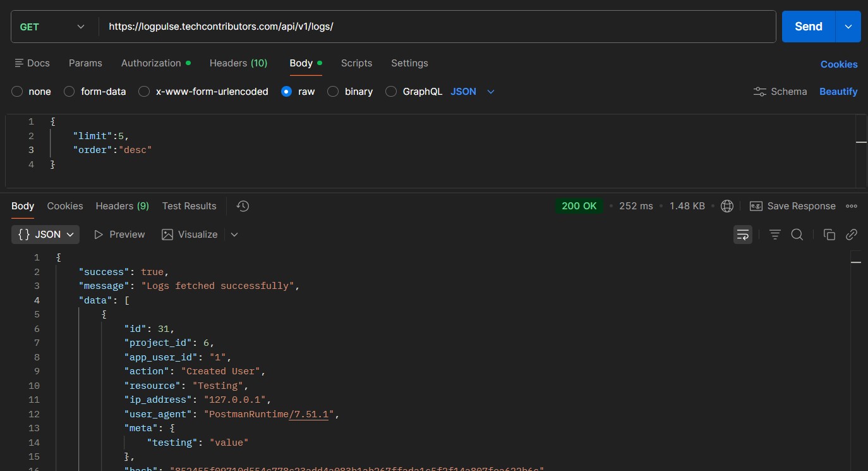Open the Test Results tab
Image resolution: width=868 pixels, height=471 pixels.
pyautogui.click(x=189, y=205)
